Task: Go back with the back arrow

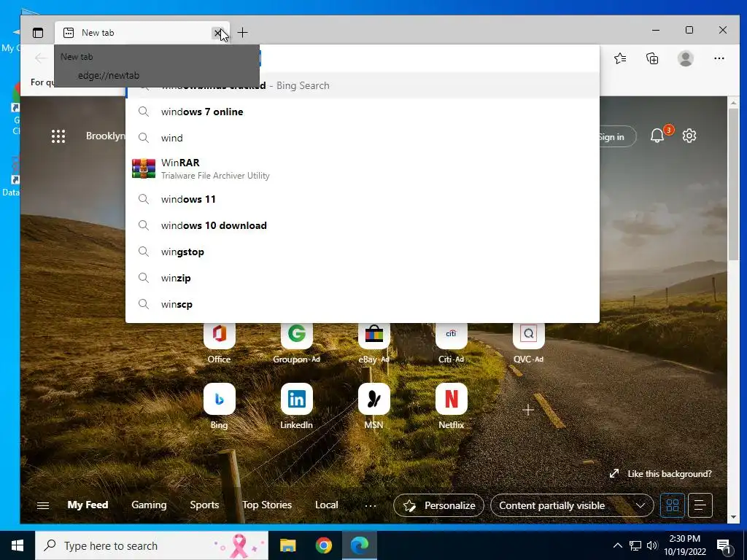Action: point(41,58)
